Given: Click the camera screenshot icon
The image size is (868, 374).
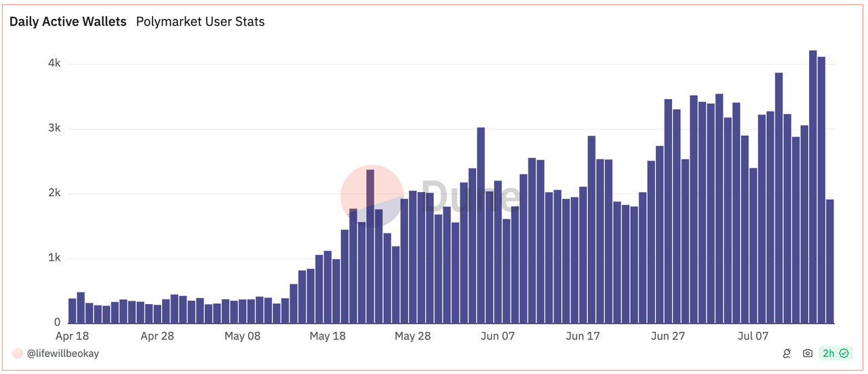Looking at the screenshot, I should (807, 353).
